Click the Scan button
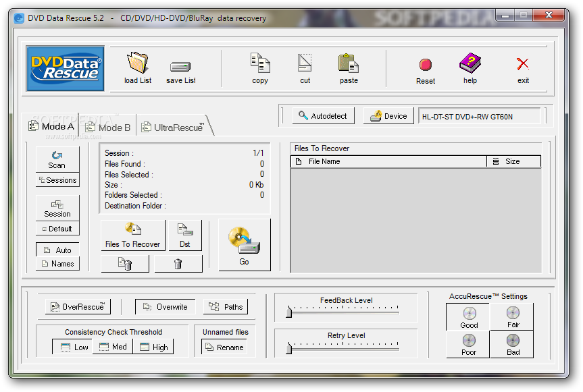This screenshot has height=392, width=583. pos(57,159)
